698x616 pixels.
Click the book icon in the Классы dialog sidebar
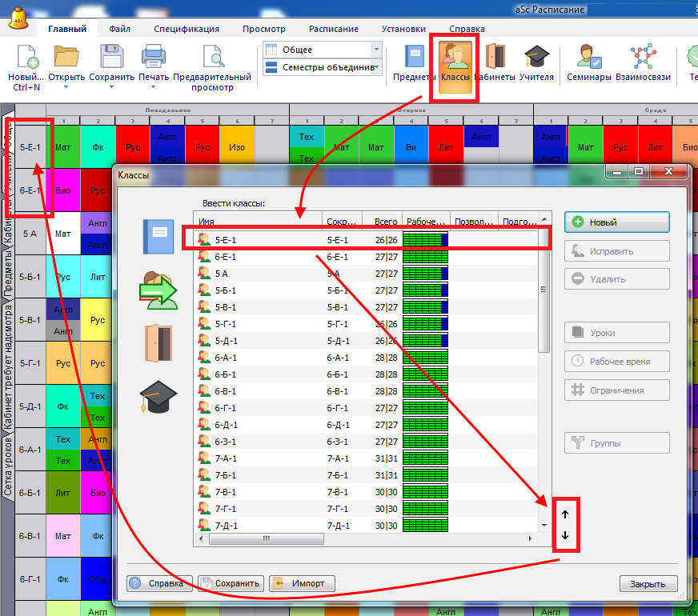[158, 237]
